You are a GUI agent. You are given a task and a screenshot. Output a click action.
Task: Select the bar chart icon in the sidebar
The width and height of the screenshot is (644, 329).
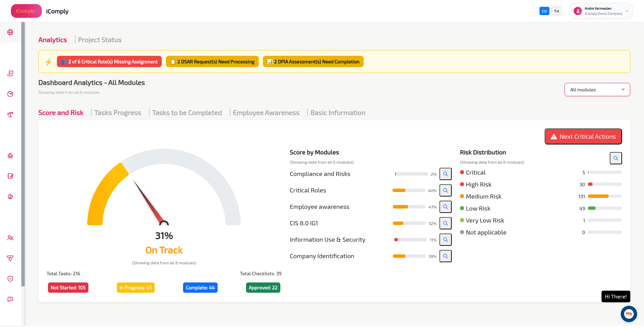pyautogui.click(x=10, y=155)
